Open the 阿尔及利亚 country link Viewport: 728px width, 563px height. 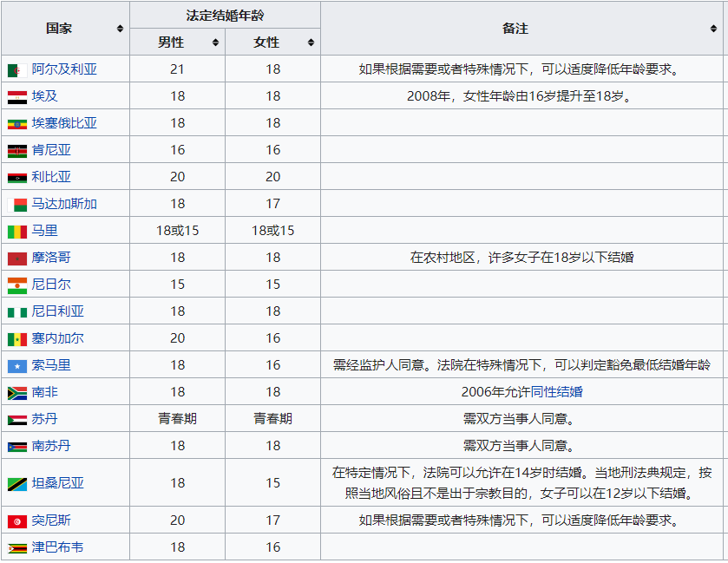click(x=64, y=69)
